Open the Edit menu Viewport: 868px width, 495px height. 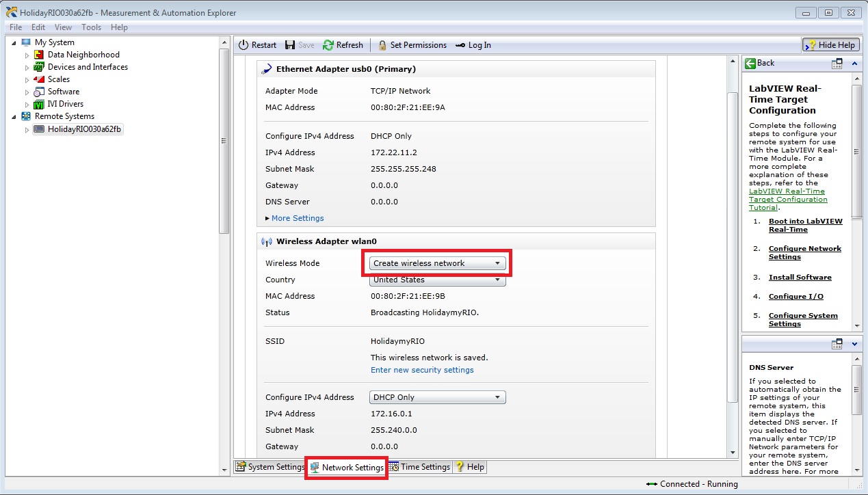point(38,27)
